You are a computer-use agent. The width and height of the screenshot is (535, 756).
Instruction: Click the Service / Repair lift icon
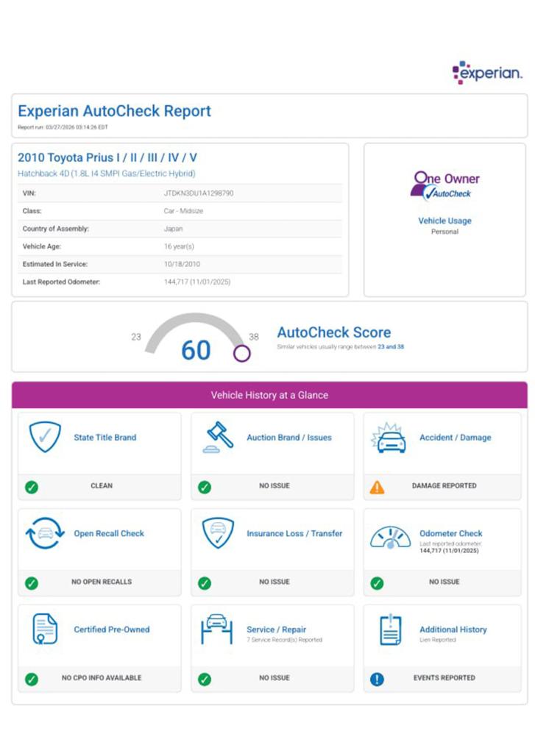click(x=216, y=630)
